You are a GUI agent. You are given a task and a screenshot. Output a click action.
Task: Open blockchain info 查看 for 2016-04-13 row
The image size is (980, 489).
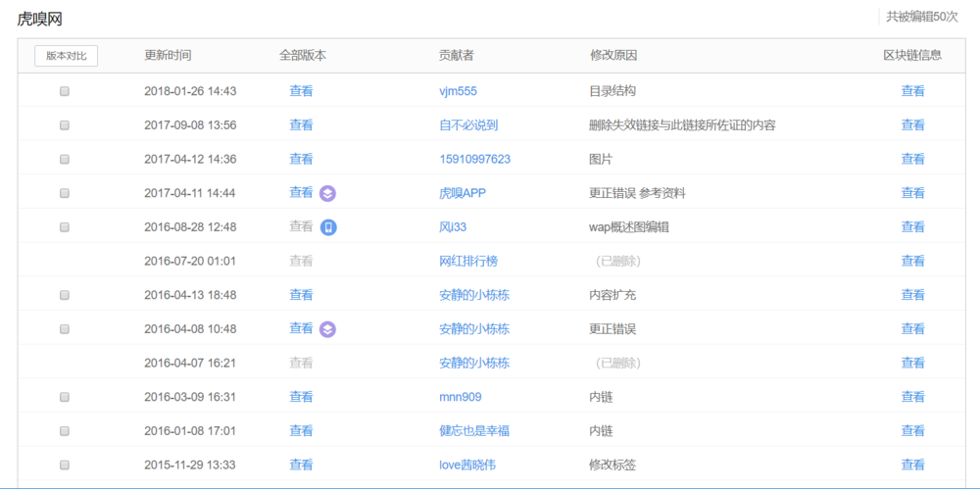[912, 295]
